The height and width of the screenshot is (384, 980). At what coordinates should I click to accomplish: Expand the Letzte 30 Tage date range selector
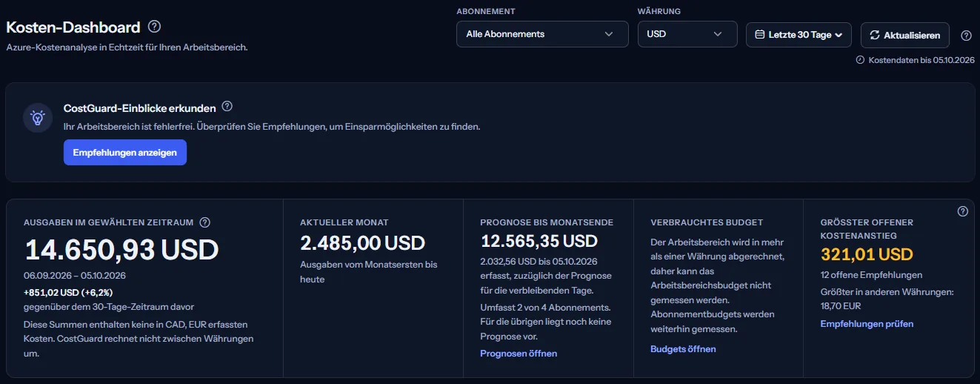(x=799, y=35)
